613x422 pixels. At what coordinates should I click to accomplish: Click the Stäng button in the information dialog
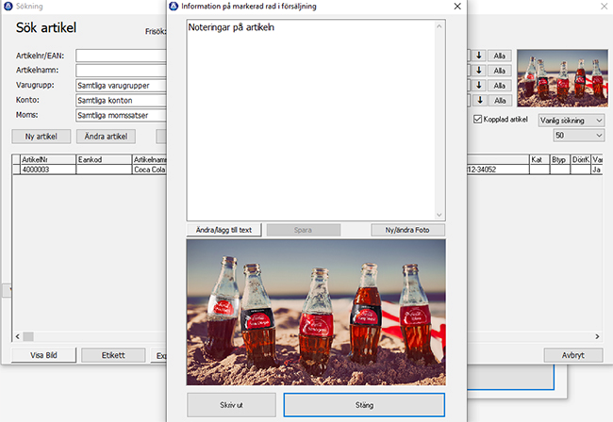364,405
